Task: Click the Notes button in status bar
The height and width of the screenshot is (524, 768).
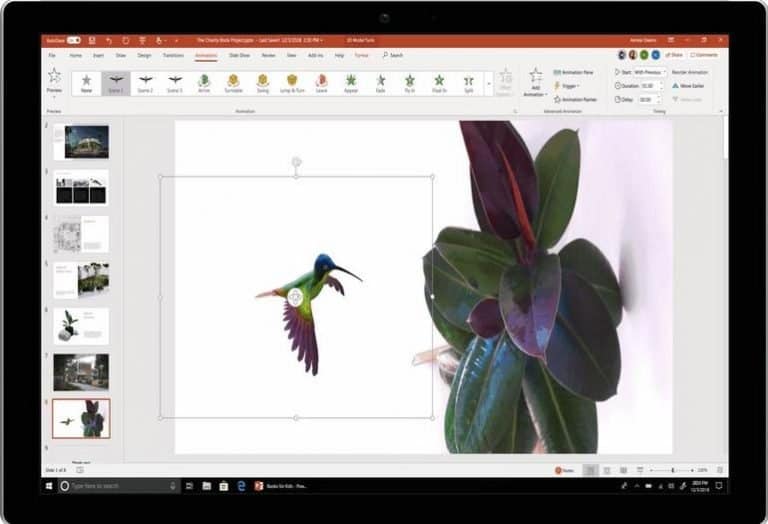Action: tap(564, 470)
